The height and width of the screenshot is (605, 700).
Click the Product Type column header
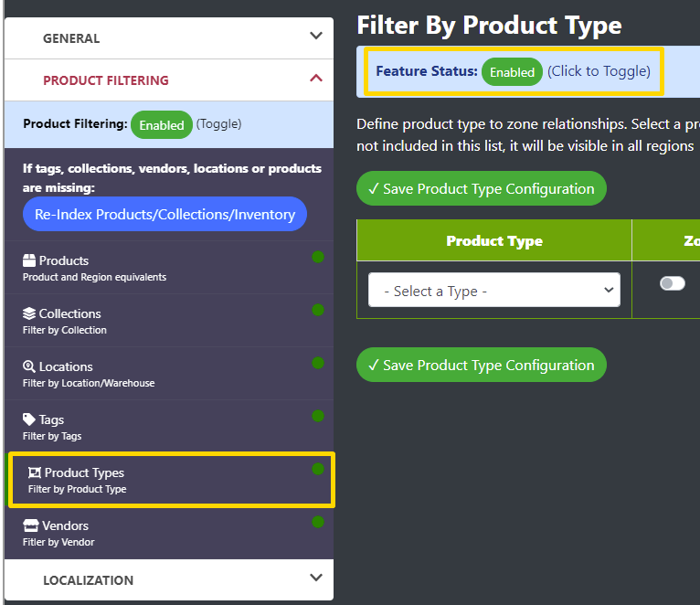(x=494, y=240)
